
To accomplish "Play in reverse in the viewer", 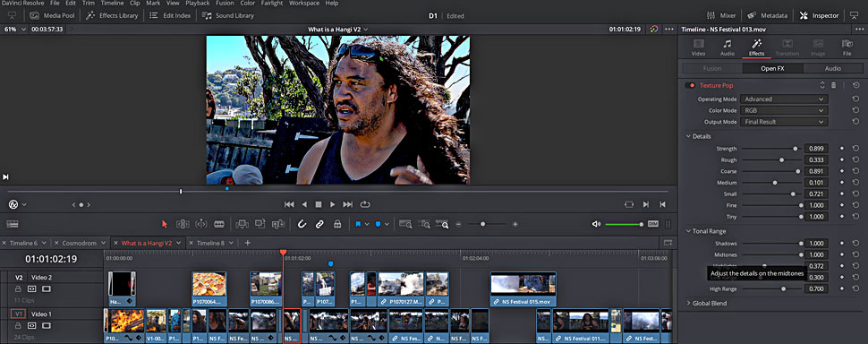I will [x=304, y=204].
